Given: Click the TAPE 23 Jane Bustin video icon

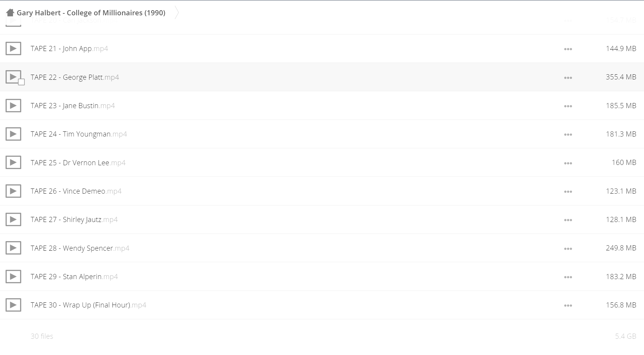Looking at the screenshot, I should pos(13,106).
